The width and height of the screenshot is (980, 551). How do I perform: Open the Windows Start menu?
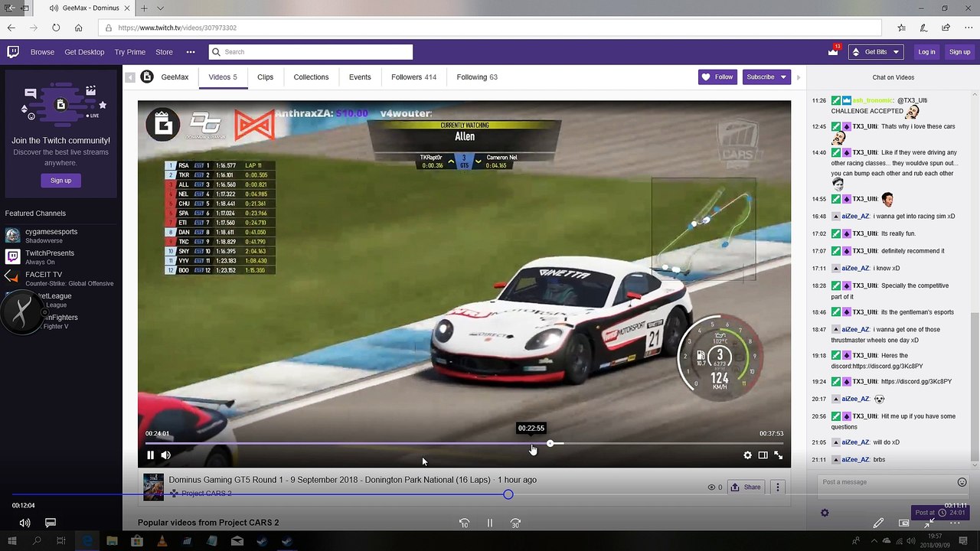[x=13, y=541]
